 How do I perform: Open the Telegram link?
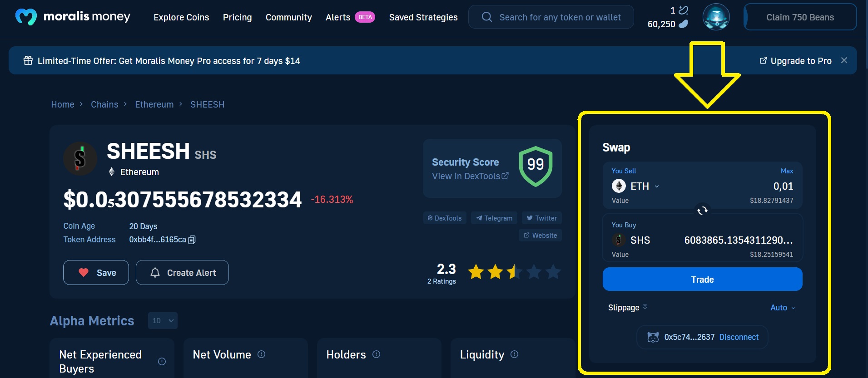click(x=494, y=218)
